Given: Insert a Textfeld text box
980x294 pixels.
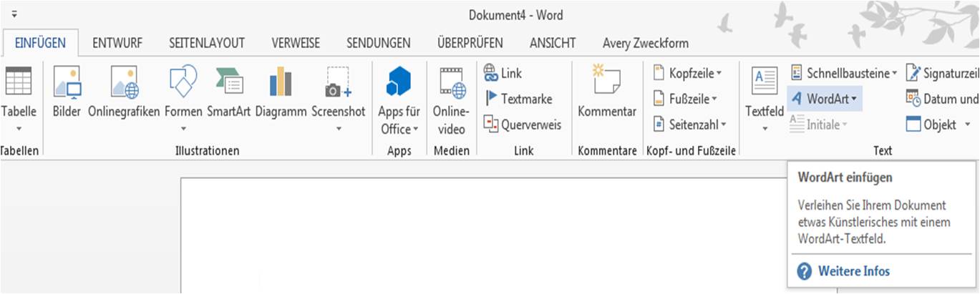Looking at the screenshot, I should (765, 82).
